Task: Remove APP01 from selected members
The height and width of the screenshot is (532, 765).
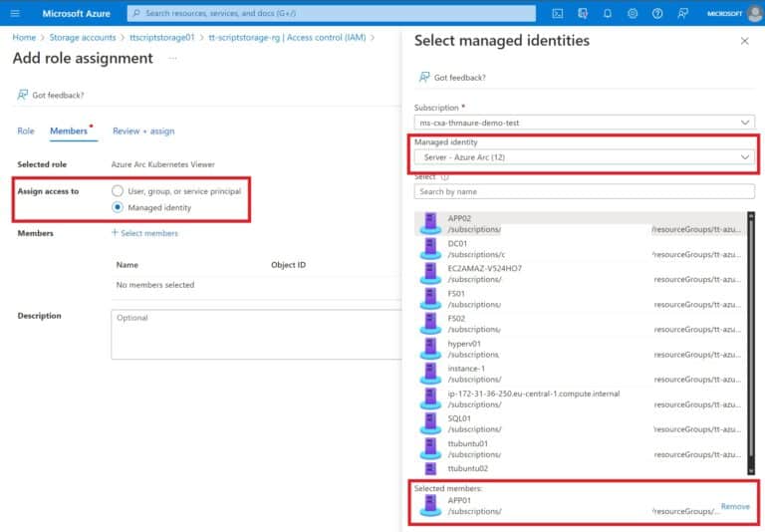Action: tap(735, 506)
